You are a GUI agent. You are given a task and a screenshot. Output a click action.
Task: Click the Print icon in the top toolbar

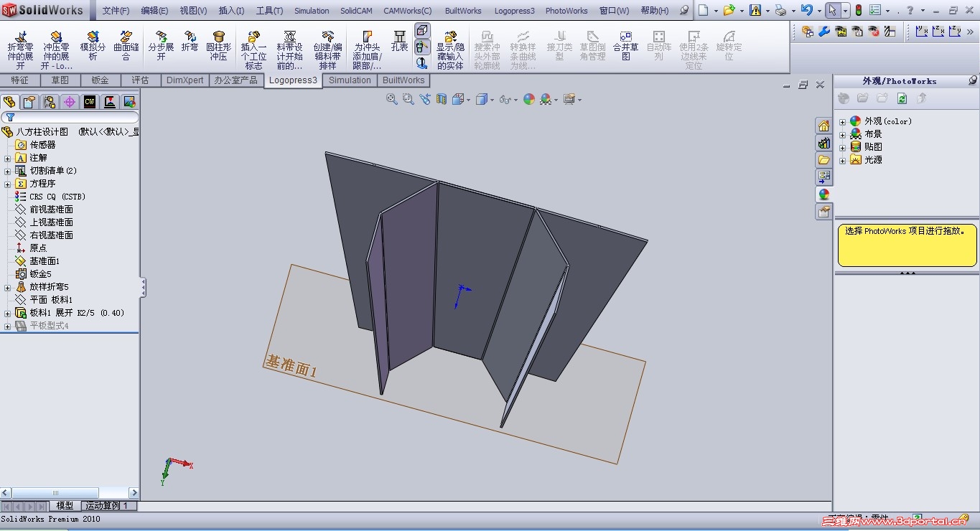click(x=780, y=10)
